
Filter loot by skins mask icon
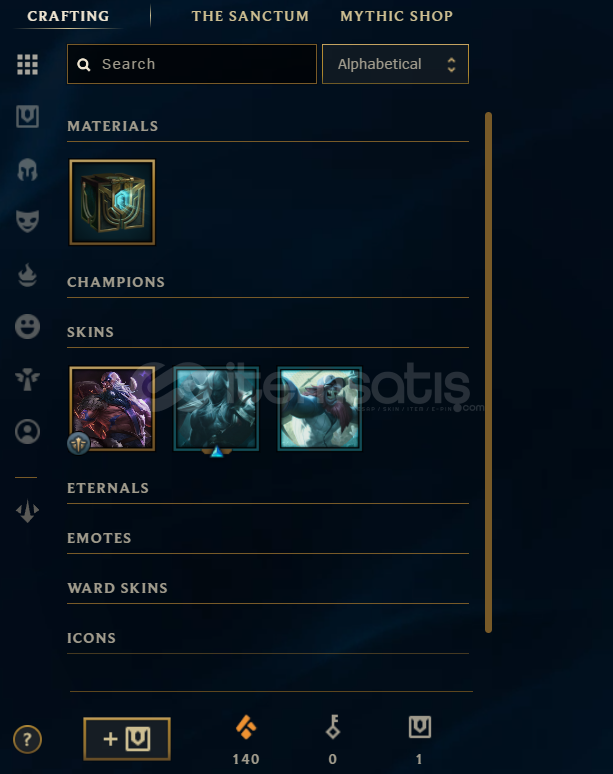(x=27, y=221)
